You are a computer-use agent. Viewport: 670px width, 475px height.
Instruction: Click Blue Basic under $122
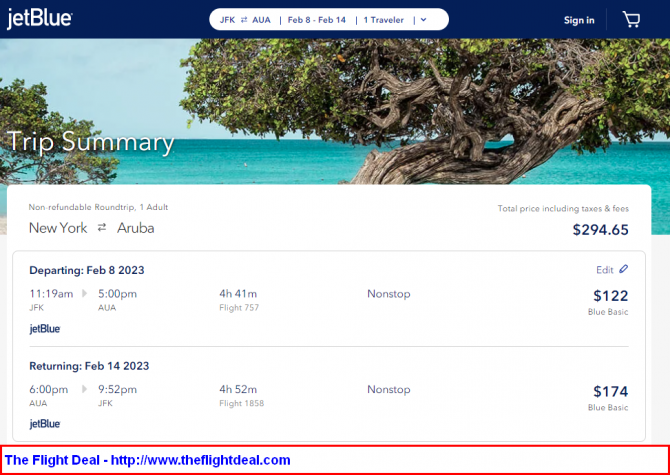[608, 312]
